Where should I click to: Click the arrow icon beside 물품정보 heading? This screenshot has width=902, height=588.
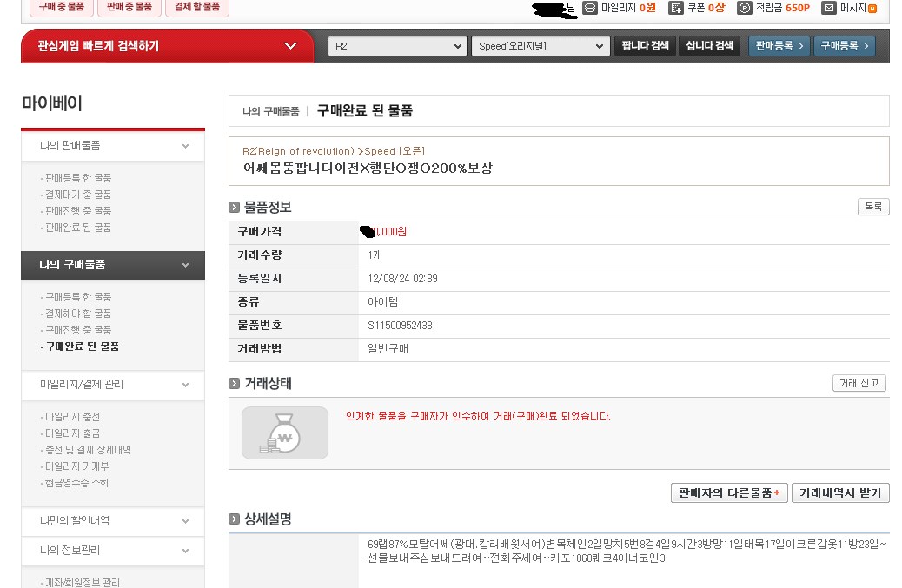click(235, 208)
